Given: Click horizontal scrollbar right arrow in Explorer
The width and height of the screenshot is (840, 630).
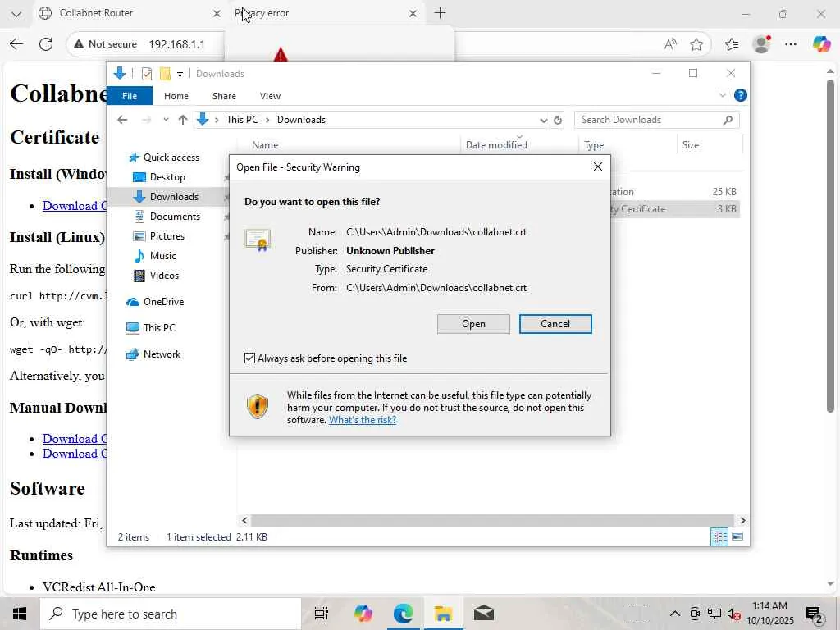Looking at the screenshot, I should 742,520.
